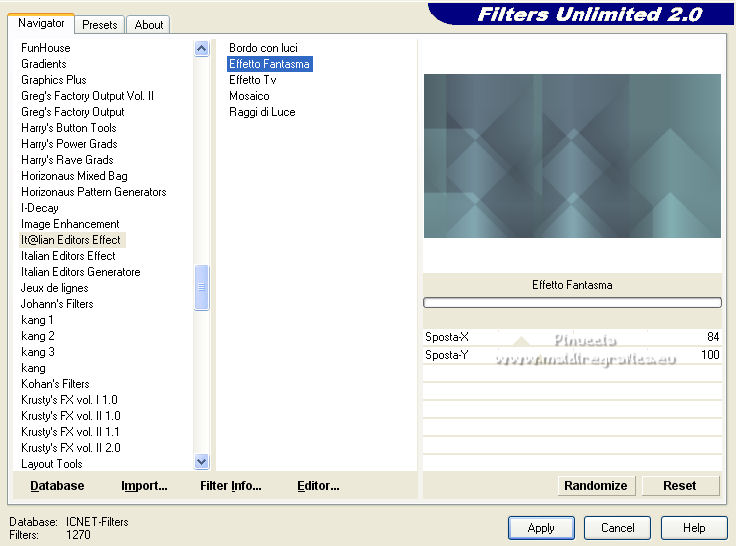The width and height of the screenshot is (736, 546).
Task: Select Krusty's FX vol. II 1.0
Action: click(70, 415)
